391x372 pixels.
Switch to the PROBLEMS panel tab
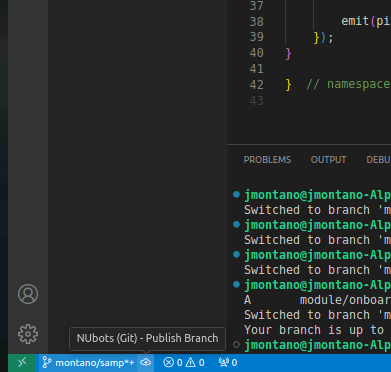[267, 160]
